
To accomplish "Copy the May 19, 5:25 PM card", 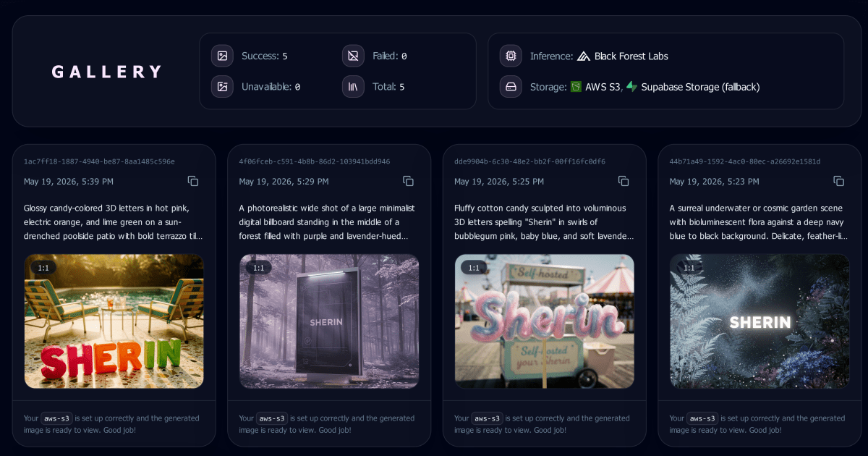I will [624, 181].
